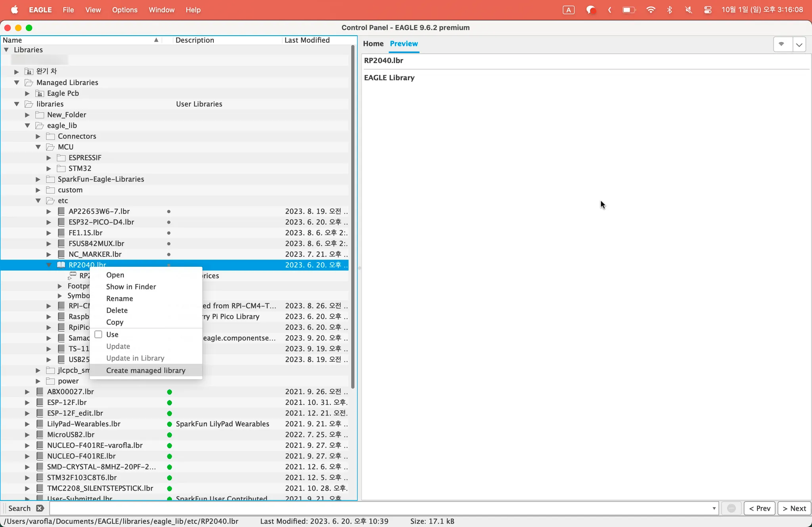The height and width of the screenshot is (527, 812).
Task: Check the Use checkbox in context menu
Action: click(99, 334)
